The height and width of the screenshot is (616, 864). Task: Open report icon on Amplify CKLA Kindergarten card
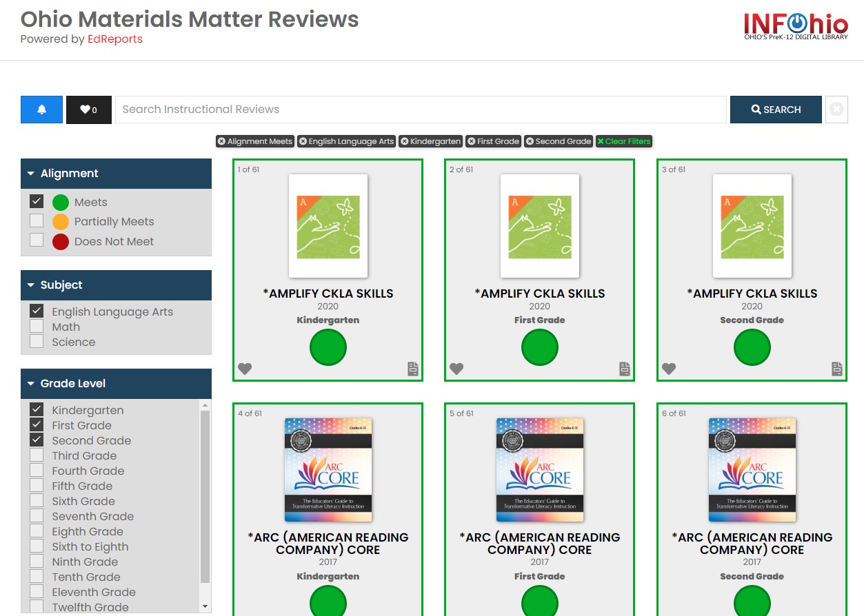point(412,369)
